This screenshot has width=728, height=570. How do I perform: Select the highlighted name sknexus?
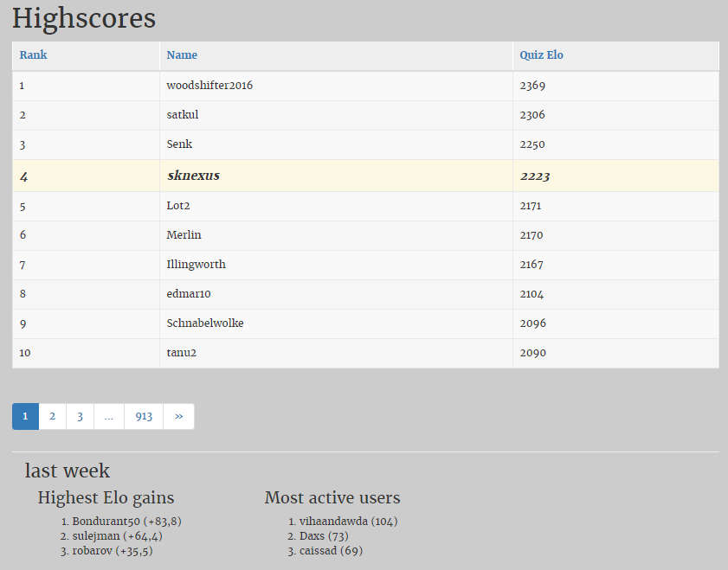coord(194,176)
